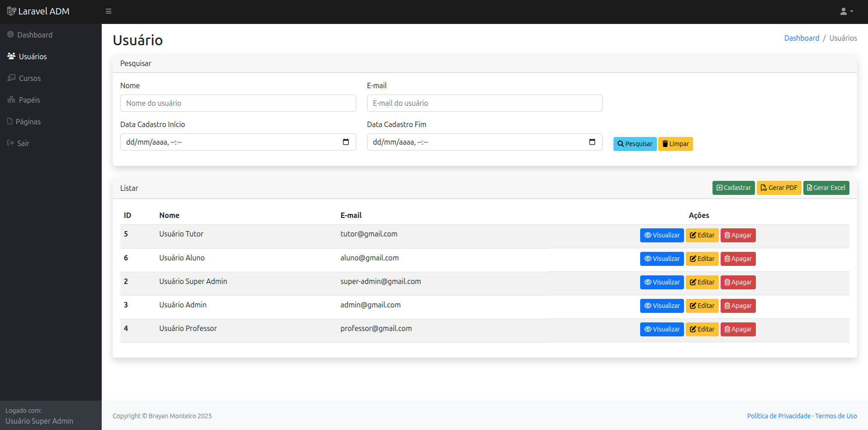Click the magnifier icon on Pesquisar button
Screen dimensions: 868x430
[621, 144]
